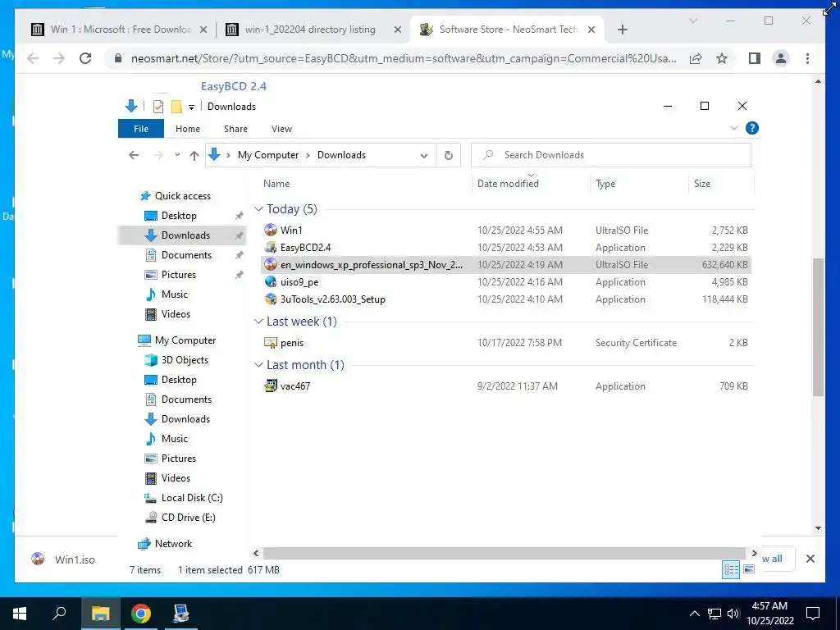
Task: Share this page from Chrome address bar
Action: 696,58
